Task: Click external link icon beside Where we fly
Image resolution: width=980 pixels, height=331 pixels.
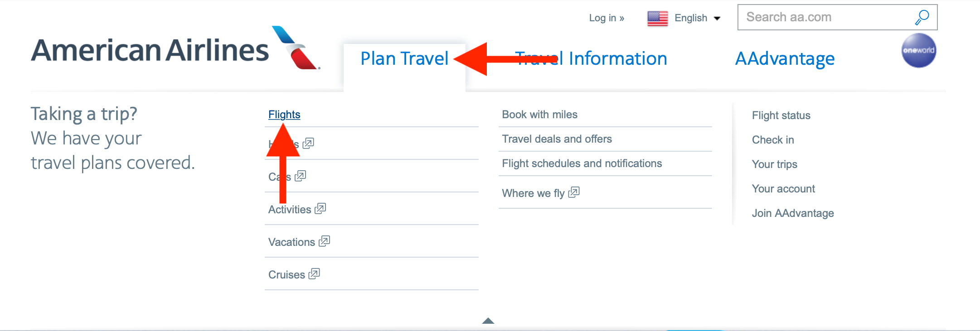Action: [x=574, y=192]
